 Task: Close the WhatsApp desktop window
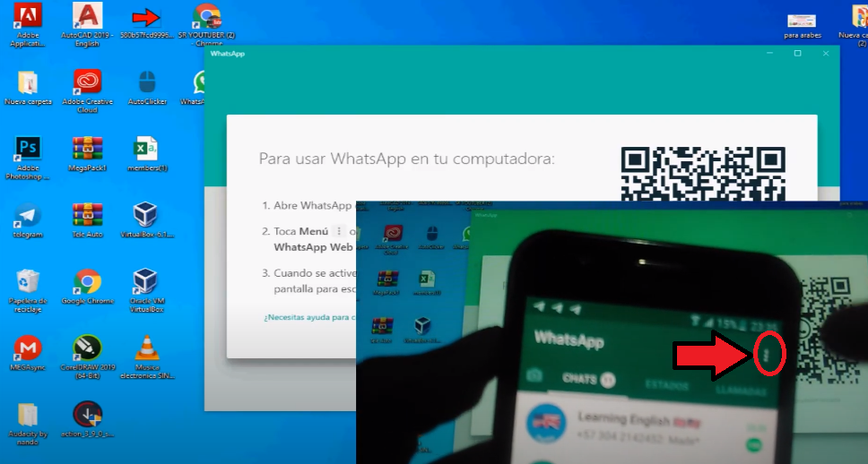[825, 53]
